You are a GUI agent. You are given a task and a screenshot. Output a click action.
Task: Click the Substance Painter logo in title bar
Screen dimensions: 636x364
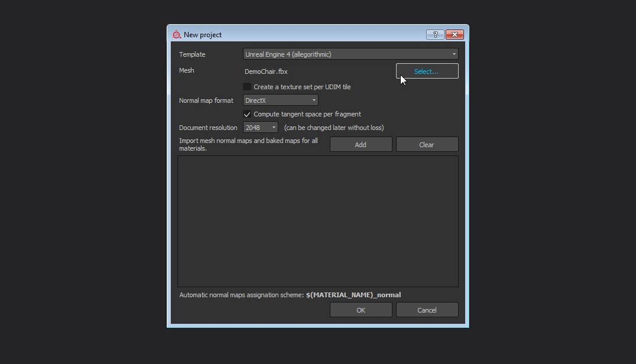pyautogui.click(x=176, y=35)
